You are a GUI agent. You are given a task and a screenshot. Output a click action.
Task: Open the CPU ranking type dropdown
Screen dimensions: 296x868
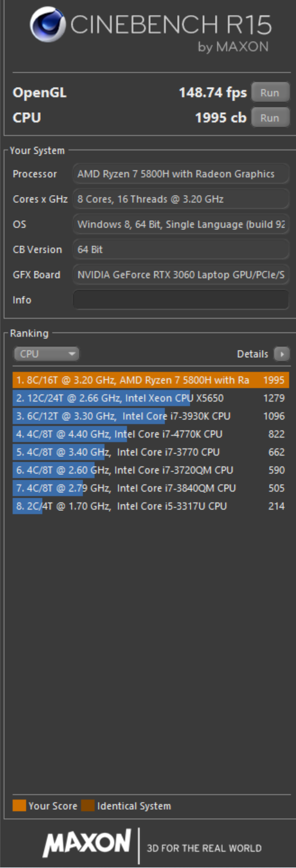coord(46,354)
